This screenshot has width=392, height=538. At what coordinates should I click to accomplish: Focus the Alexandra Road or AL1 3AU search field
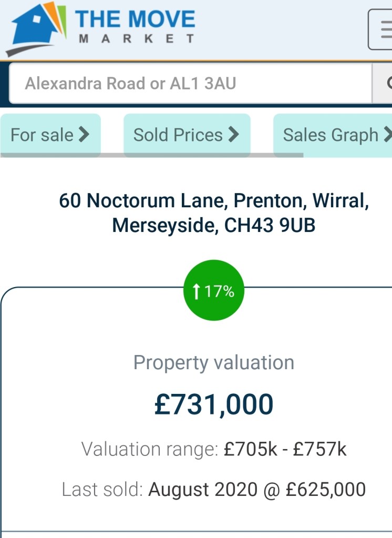189,83
